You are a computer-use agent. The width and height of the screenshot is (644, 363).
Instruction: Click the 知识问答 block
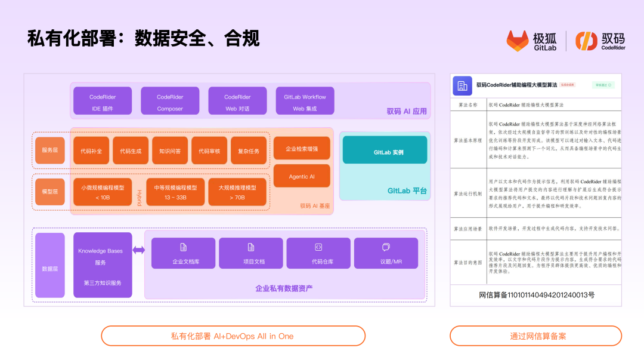(x=170, y=151)
